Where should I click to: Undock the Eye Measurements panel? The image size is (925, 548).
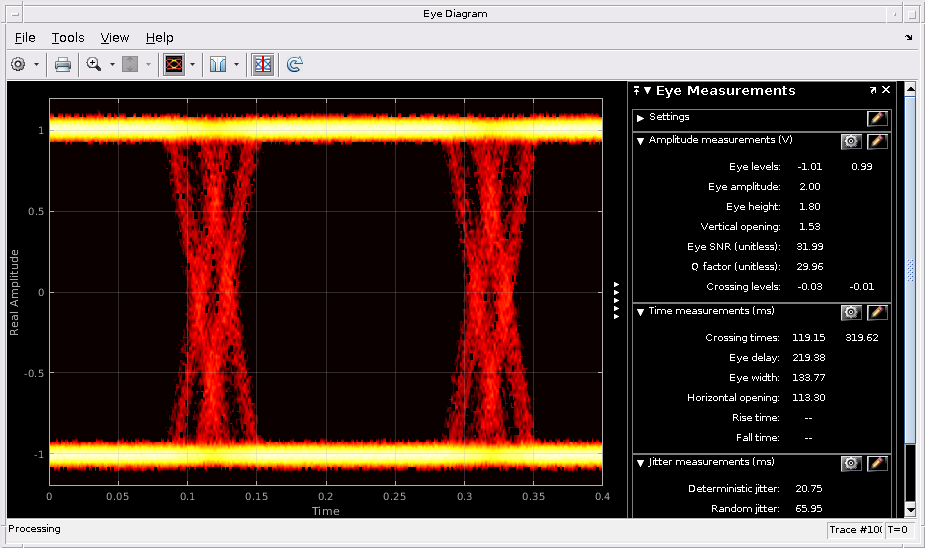click(872, 90)
